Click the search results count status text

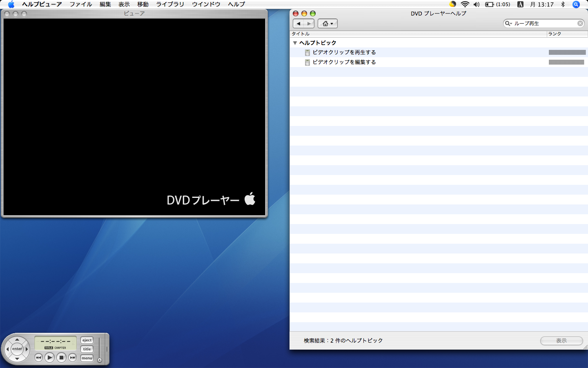[343, 341]
